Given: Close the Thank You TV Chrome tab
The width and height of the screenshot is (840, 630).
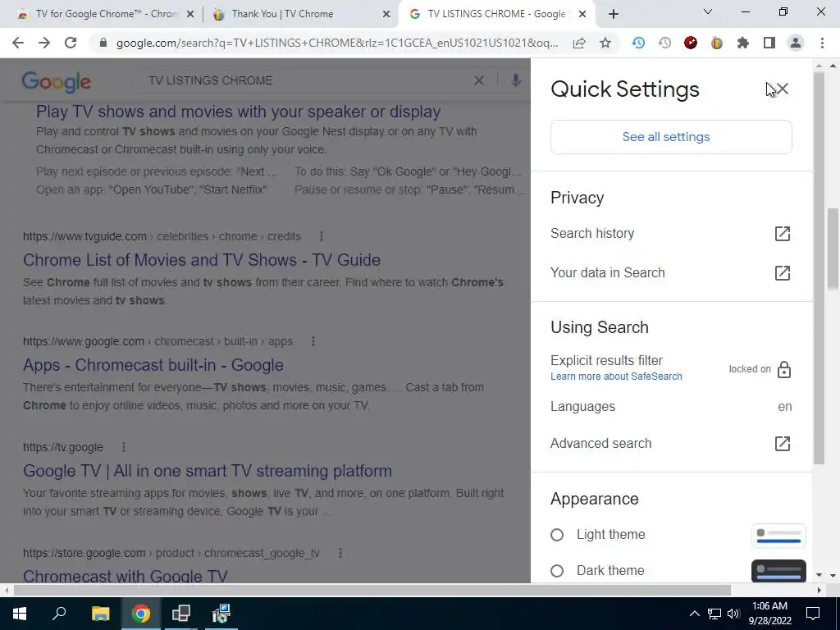Looking at the screenshot, I should point(386,15).
